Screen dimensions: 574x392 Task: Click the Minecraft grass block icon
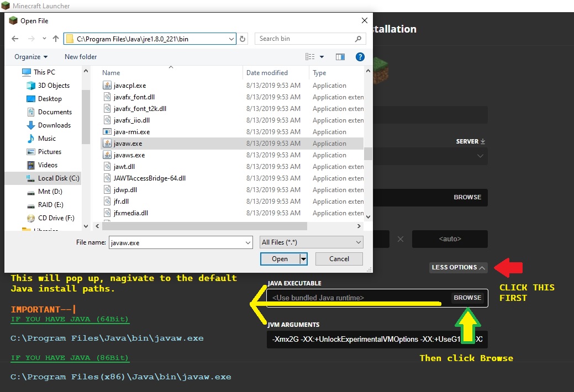click(x=381, y=71)
